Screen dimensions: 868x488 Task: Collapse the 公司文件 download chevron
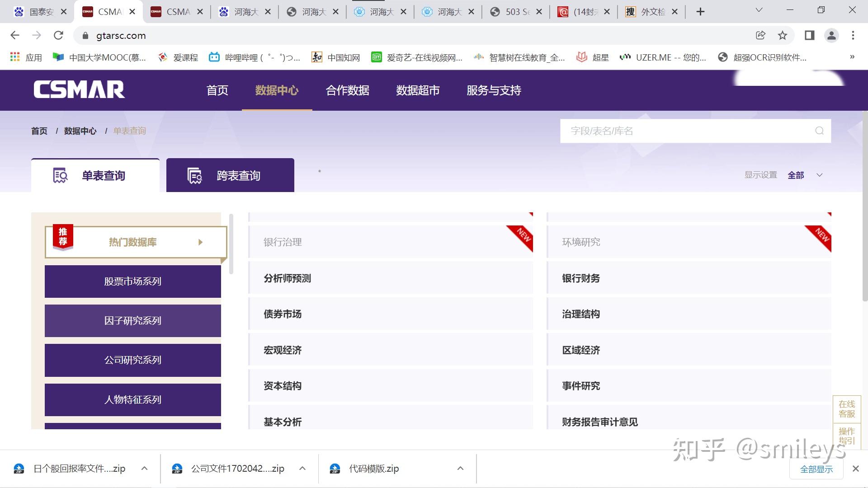302,469
